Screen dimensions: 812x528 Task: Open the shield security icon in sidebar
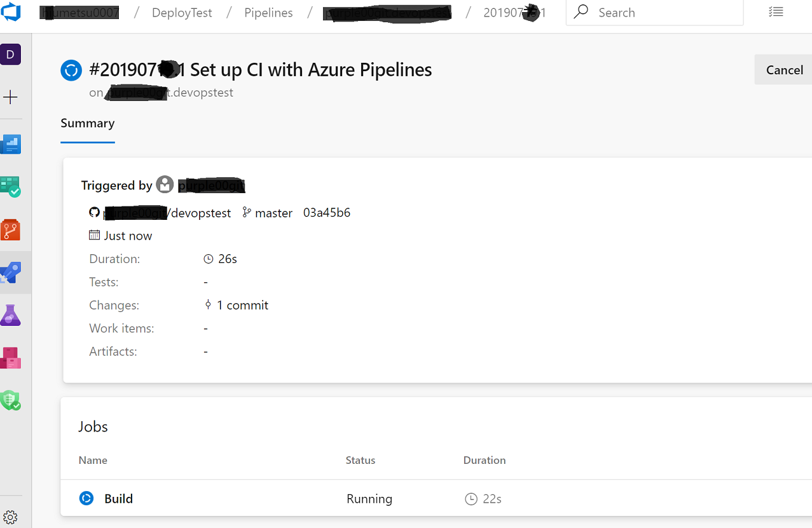tap(11, 400)
